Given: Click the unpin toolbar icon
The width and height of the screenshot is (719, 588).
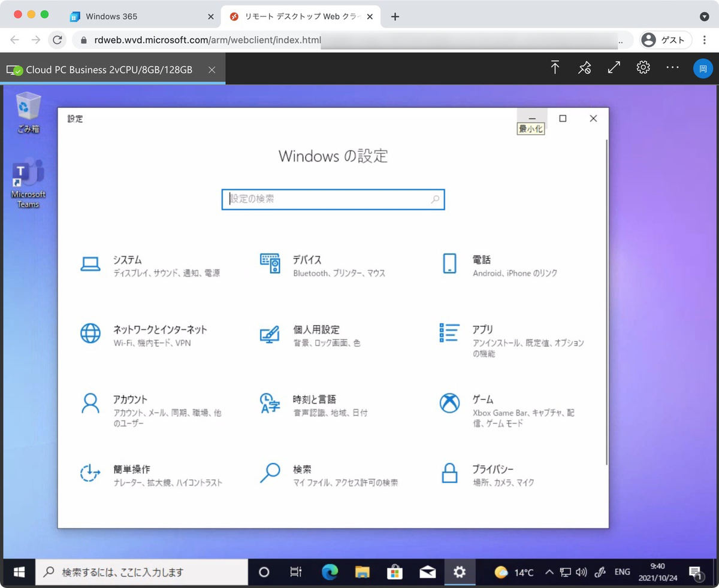Looking at the screenshot, I should pos(584,68).
